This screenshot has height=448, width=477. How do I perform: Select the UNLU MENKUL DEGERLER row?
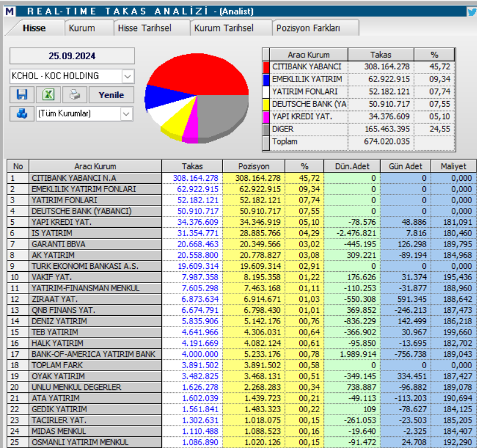tap(242, 387)
